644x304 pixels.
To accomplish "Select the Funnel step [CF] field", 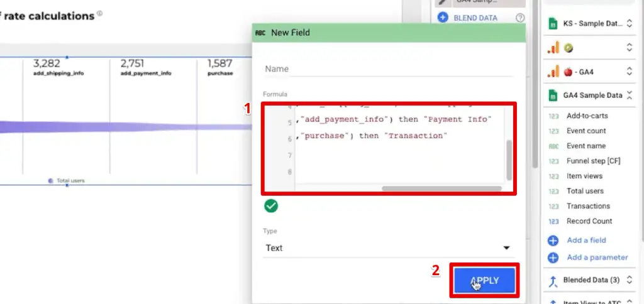I will [594, 161].
